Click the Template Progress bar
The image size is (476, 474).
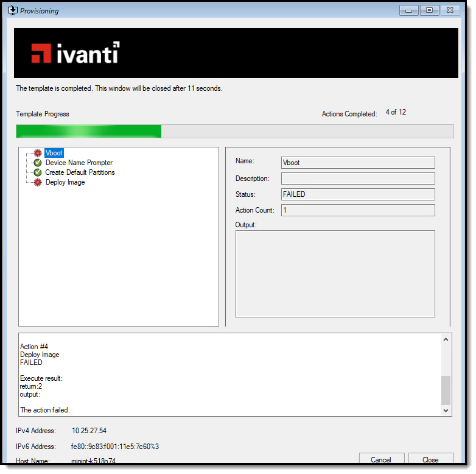pyautogui.click(x=234, y=132)
